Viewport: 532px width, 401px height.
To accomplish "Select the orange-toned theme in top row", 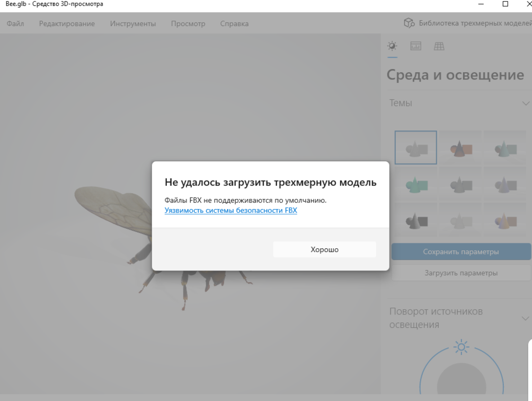I will pos(460,147).
